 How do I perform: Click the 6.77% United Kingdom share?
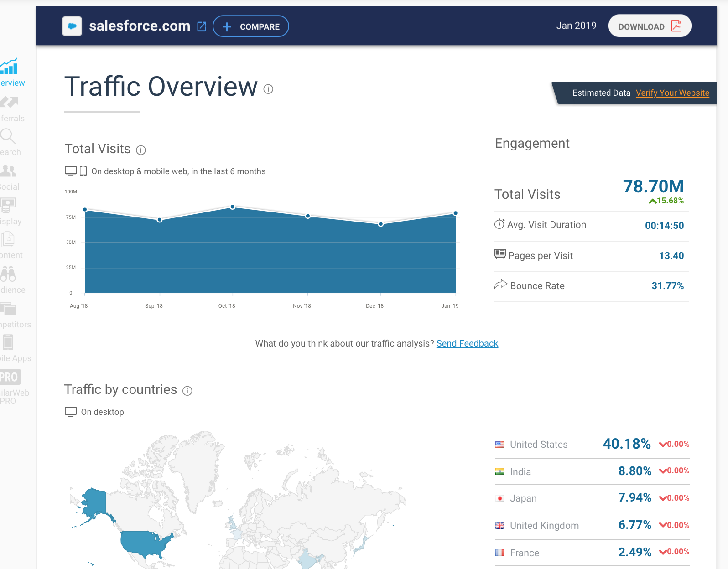634,525
